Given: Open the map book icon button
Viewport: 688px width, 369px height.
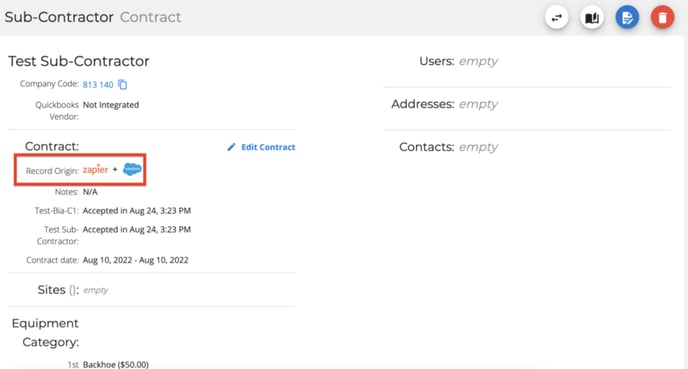Looking at the screenshot, I should [x=592, y=18].
